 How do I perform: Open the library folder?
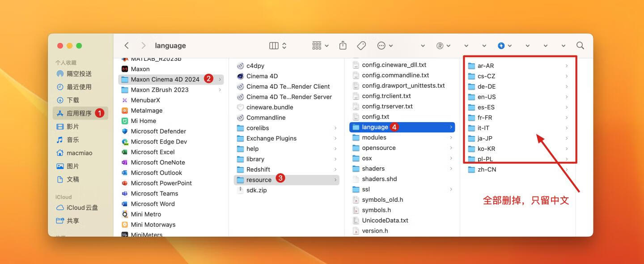pyautogui.click(x=287, y=159)
